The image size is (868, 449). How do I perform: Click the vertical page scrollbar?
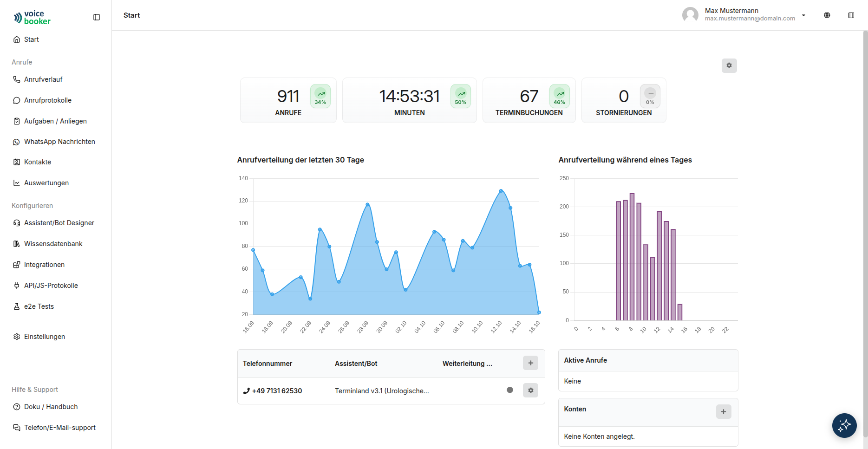pos(865,232)
